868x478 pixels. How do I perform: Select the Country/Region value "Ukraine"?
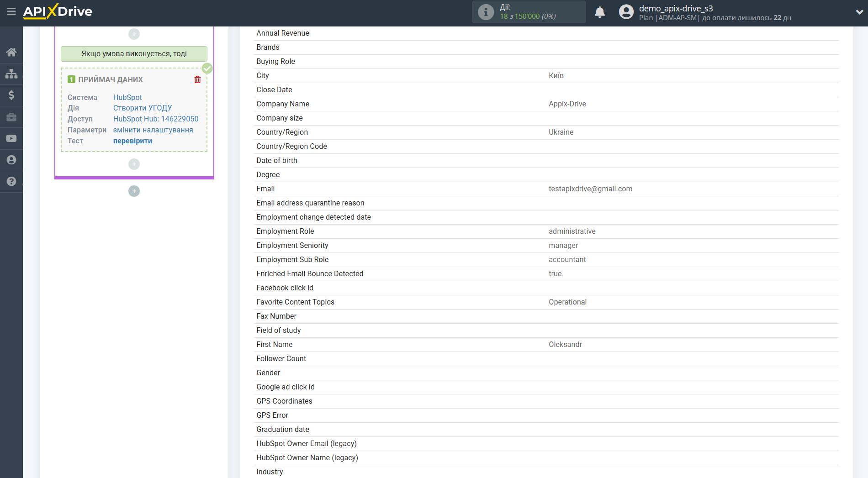pos(561,132)
